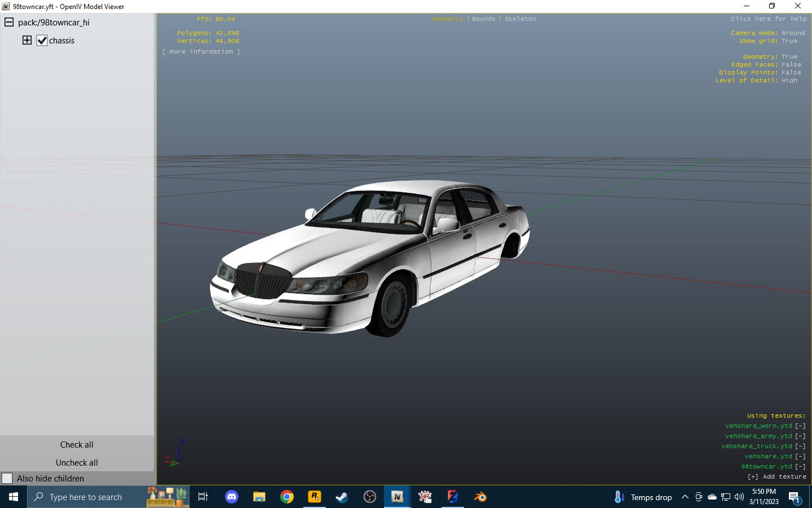Click the Add texture [+] control
Image resolution: width=812 pixels, height=508 pixels.
753,476
